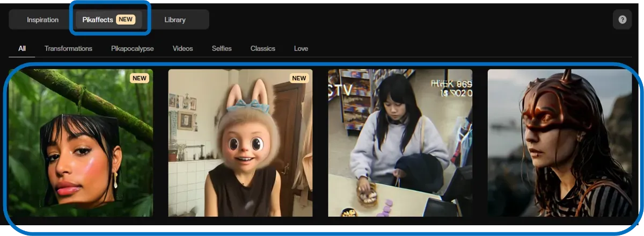Image resolution: width=644 pixels, height=236 pixels.
Task: Open the Selfies category
Action: pyautogui.click(x=222, y=48)
